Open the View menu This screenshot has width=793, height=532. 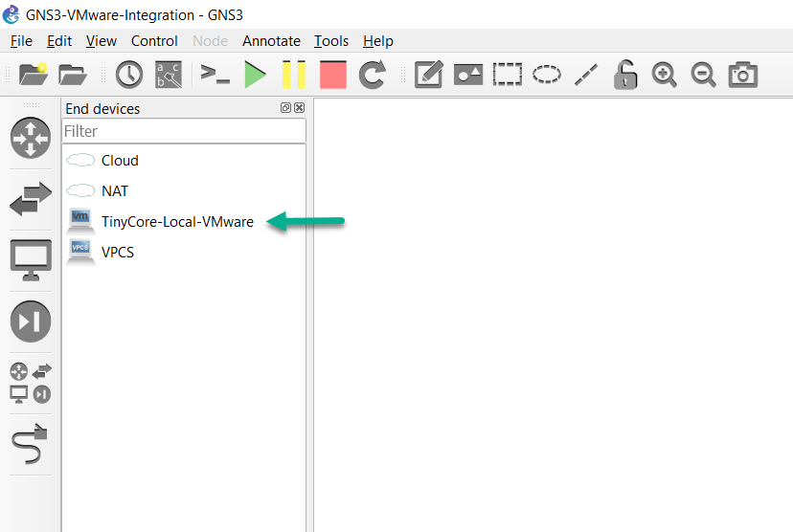point(102,41)
